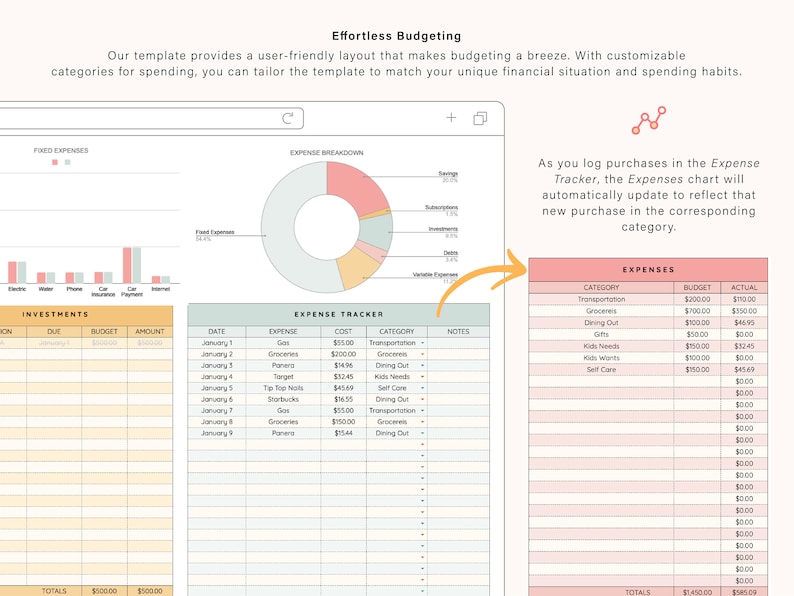Click the browser reload icon
Viewport: 794px width, 596px height.
288,118
